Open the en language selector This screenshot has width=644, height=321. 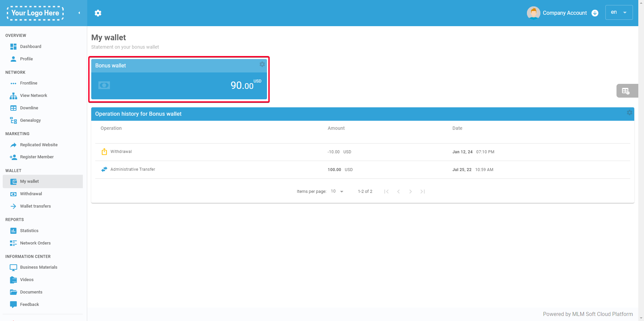tap(619, 12)
